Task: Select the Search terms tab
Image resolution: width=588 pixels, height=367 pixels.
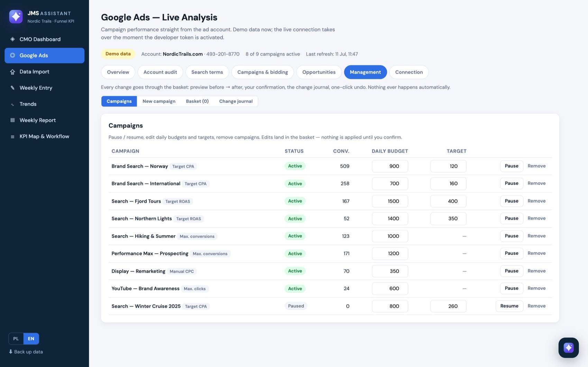Action: [x=207, y=72]
